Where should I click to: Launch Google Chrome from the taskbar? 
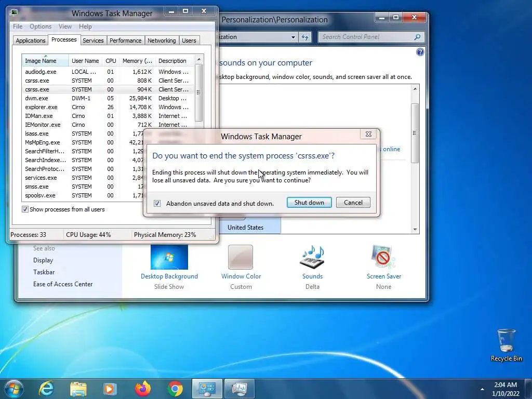tap(175, 389)
